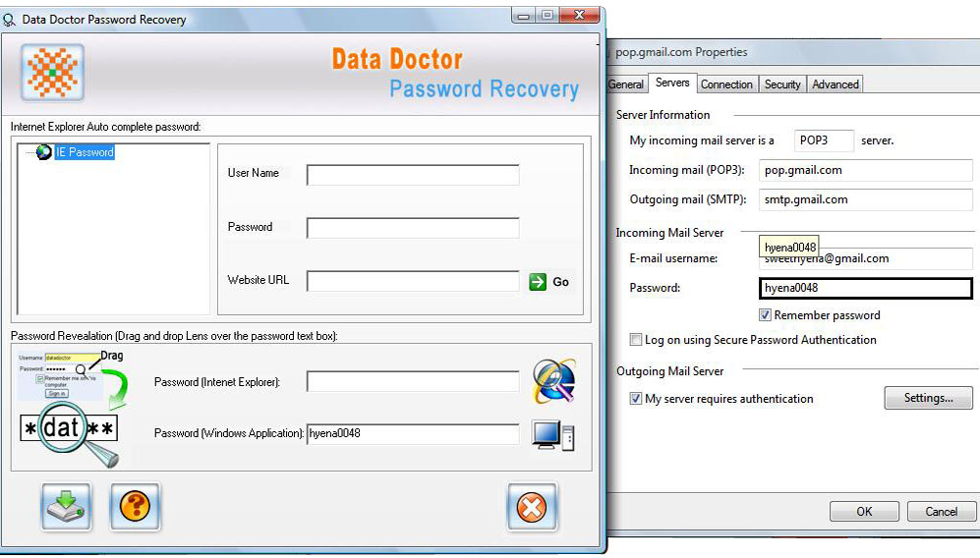The image size is (980, 558).
Task: Click the globe icon beside IE Password
Action: pyautogui.click(x=44, y=152)
